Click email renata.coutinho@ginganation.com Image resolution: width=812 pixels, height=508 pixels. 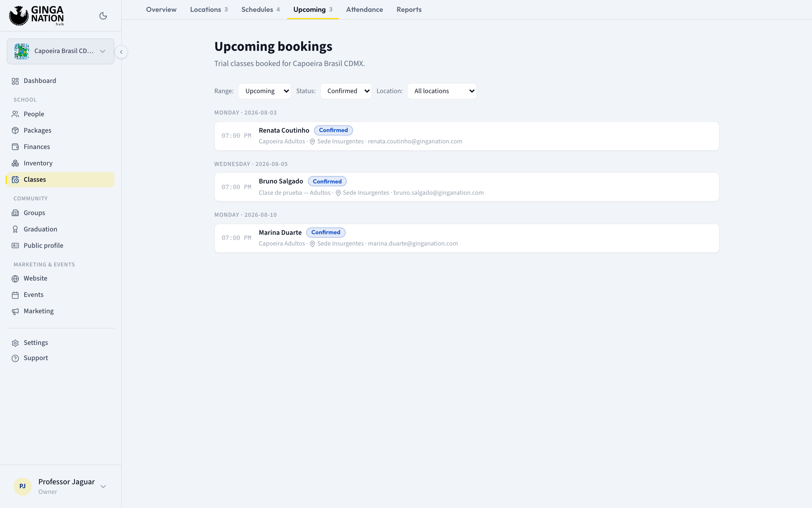point(415,141)
